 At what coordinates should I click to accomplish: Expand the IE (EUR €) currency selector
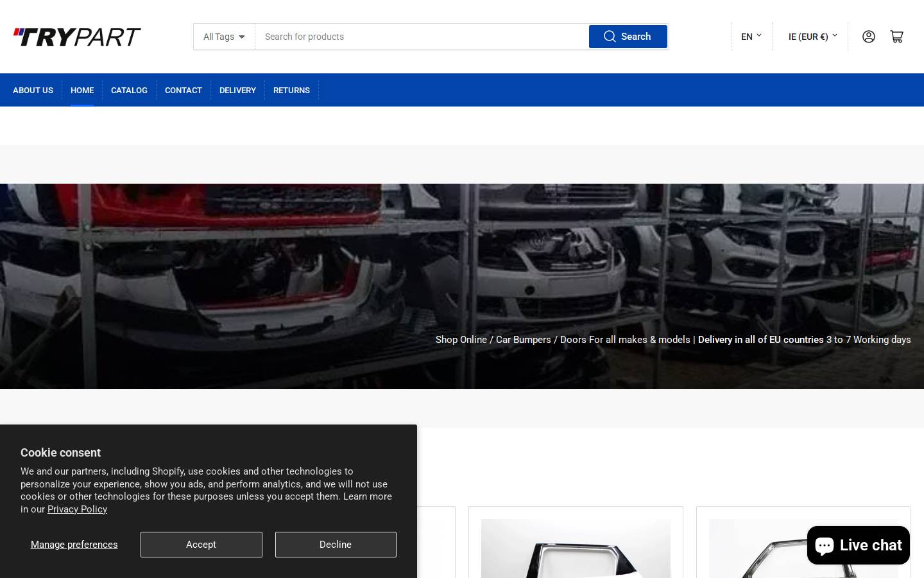(x=813, y=37)
